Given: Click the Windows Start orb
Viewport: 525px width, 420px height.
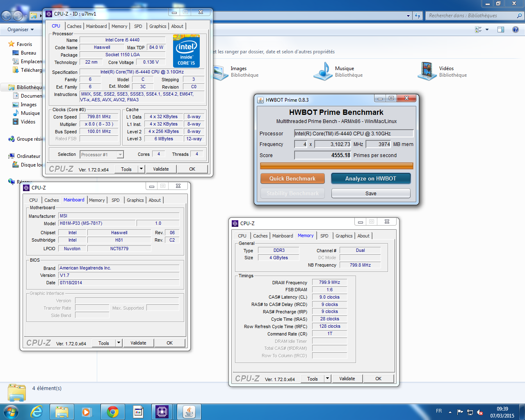Looking at the screenshot, I should pos(10,411).
